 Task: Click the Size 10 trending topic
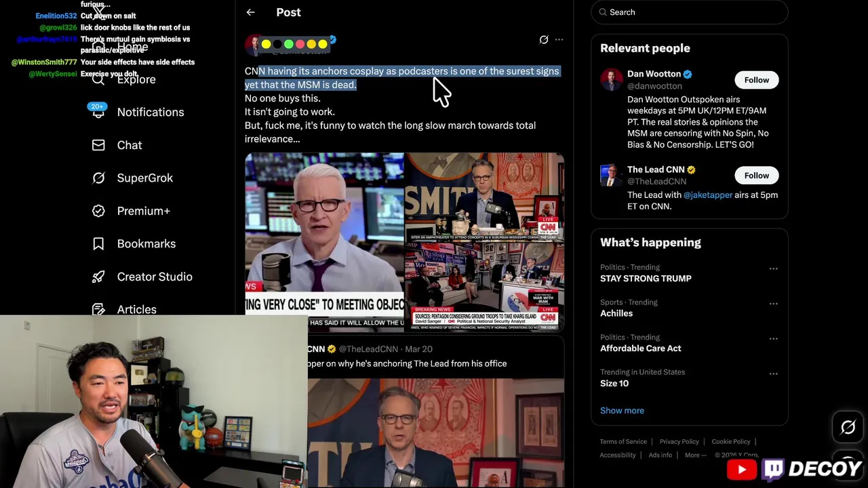[614, 384]
